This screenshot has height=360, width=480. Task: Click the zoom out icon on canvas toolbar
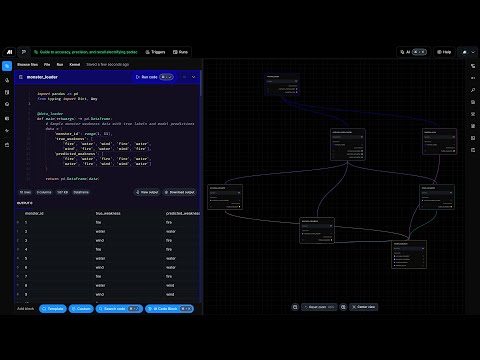295,307
